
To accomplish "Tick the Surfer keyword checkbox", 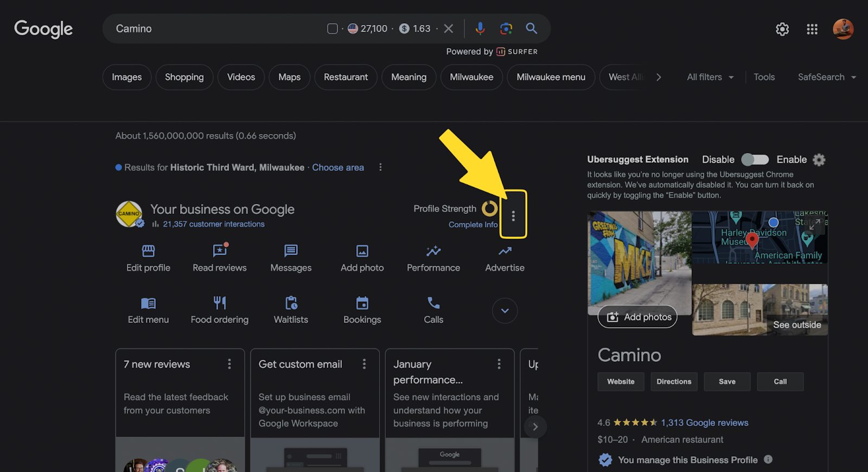I will coord(333,29).
